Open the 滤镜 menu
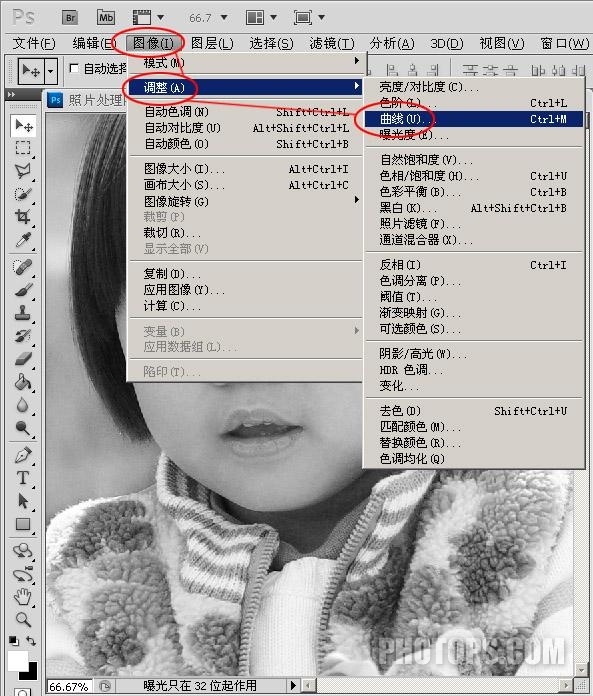Image resolution: width=593 pixels, height=696 pixels. pos(332,44)
